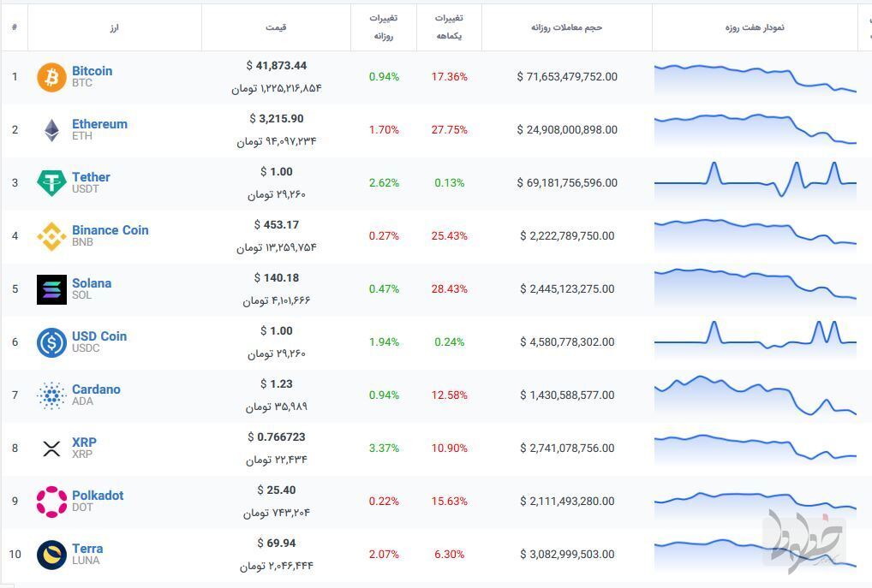This screenshot has width=872, height=588.
Task: Open the Tether coin link
Action: [91, 176]
